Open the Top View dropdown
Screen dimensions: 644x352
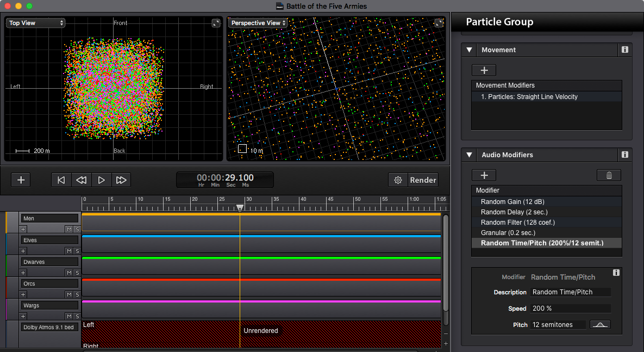(35, 23)
